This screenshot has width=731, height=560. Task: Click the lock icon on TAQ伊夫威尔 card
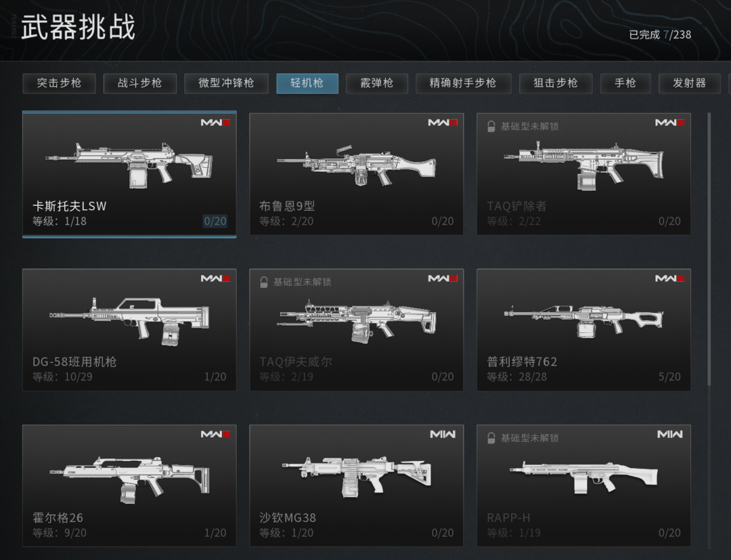point(263,282)
